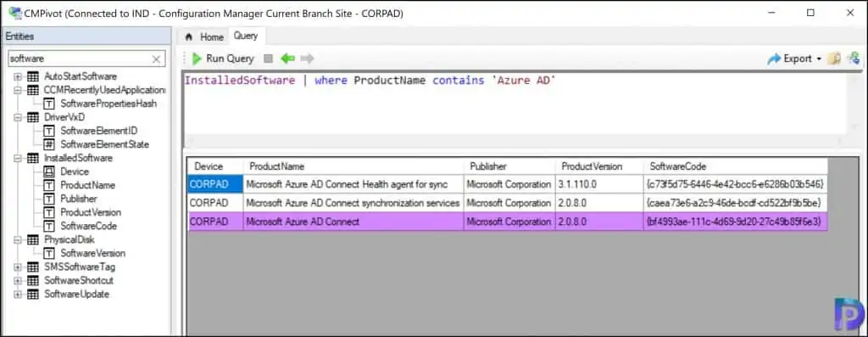Open the Export dropdown
The image size is (868, 337).
794,59
